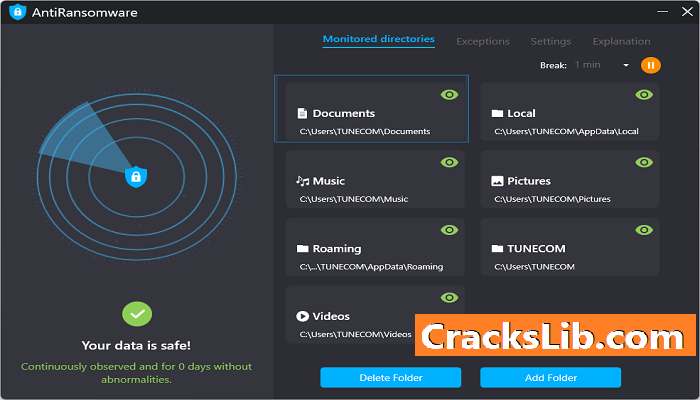Click the AntiRansomware shield logo in title bar
The width and height of the screenshot is (700, 400).
tap(17, 12)
